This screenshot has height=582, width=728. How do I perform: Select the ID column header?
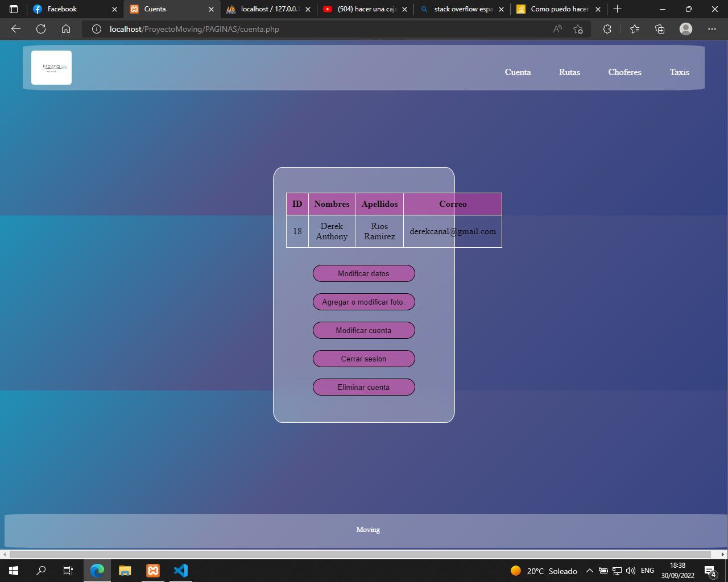click(x=297, y=204)
